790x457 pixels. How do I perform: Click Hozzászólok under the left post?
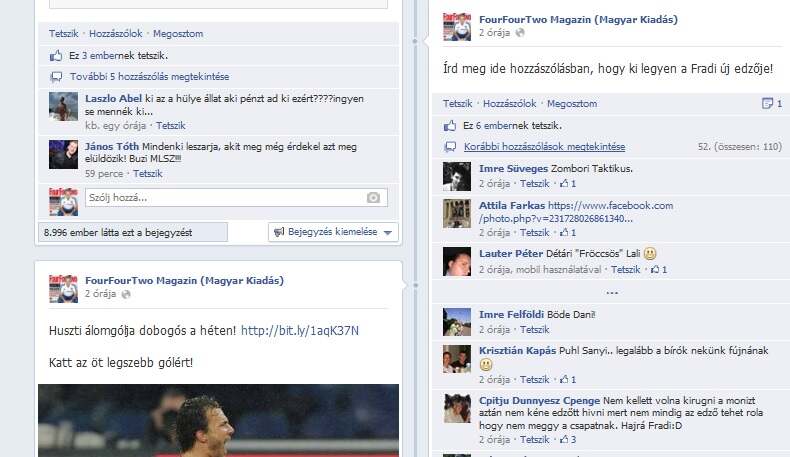click(x=115, y=34)
